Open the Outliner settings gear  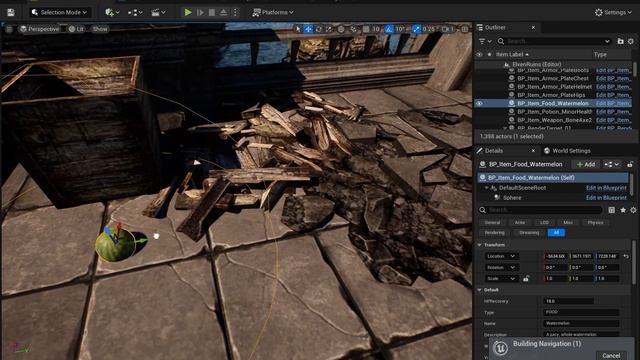[631, 41]
